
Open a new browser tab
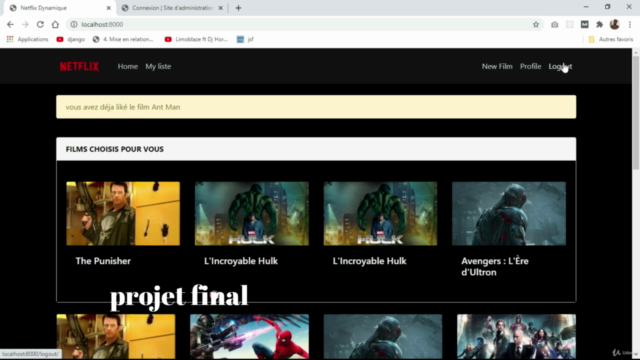[238, 8]
